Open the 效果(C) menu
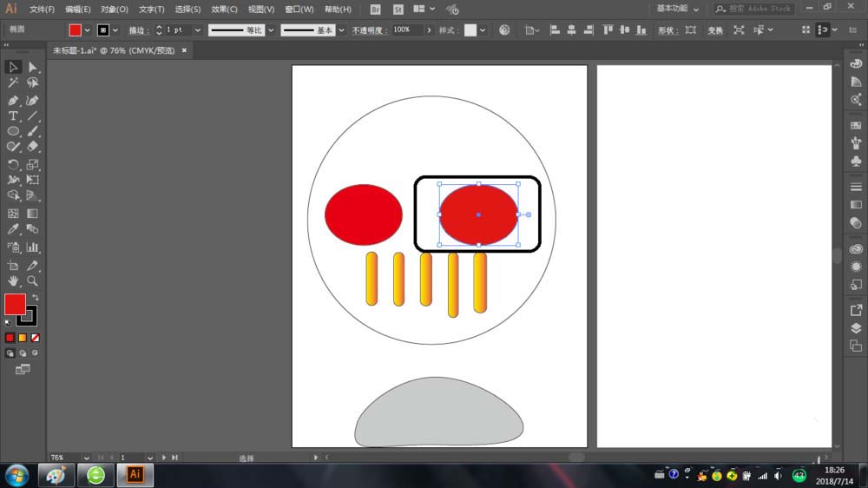The image size is (868, 488). click(225, 10)
